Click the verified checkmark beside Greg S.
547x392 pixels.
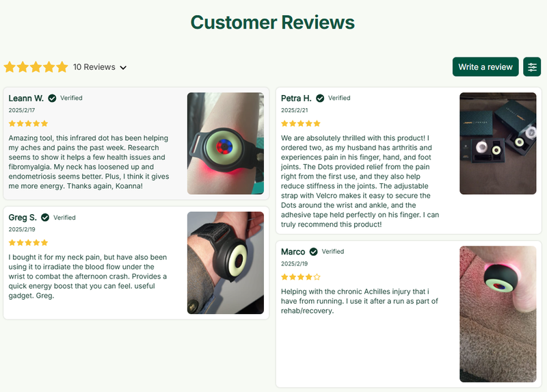pyautogui.click(x=45, y=218)
